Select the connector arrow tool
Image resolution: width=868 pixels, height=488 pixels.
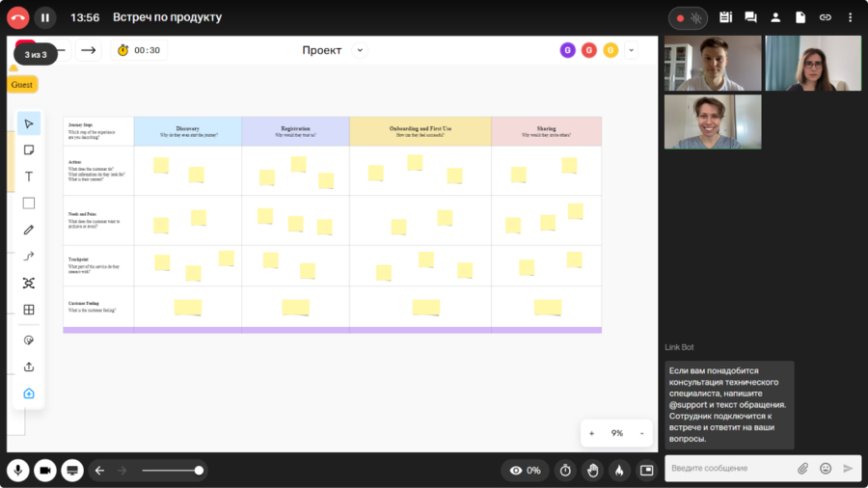29,257
